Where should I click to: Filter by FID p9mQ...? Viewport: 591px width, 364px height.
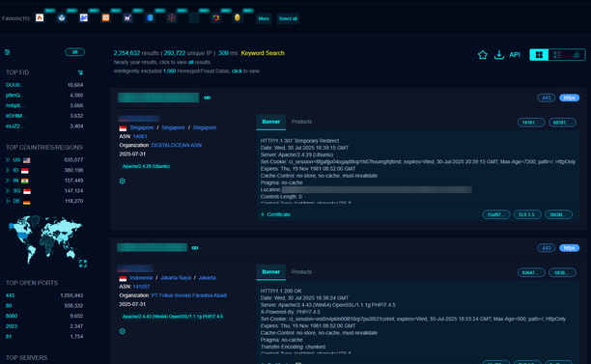point(15,95)
